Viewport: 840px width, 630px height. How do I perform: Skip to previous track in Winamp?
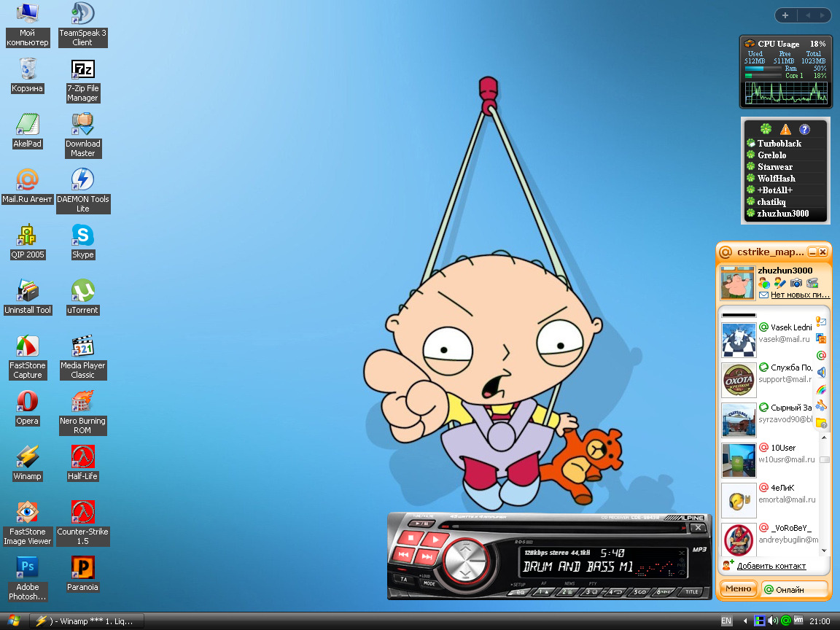404,554
